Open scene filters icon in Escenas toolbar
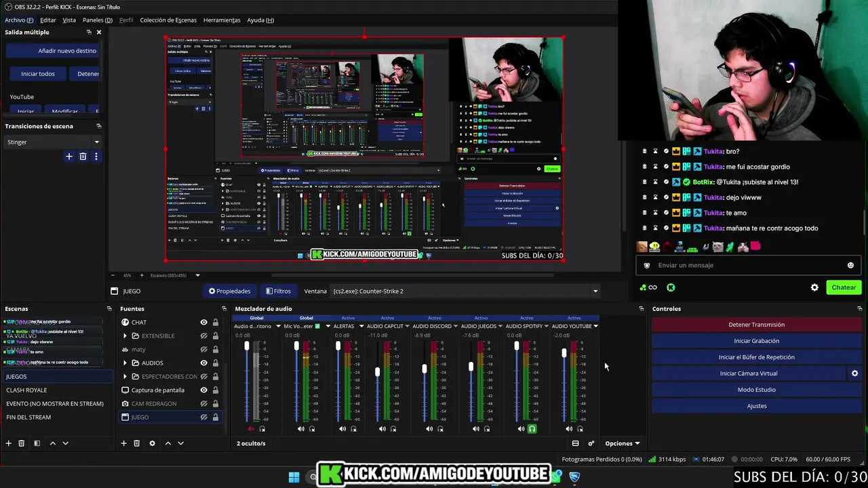Viewport: 868px width, 488px height. (x=37, y=443)
